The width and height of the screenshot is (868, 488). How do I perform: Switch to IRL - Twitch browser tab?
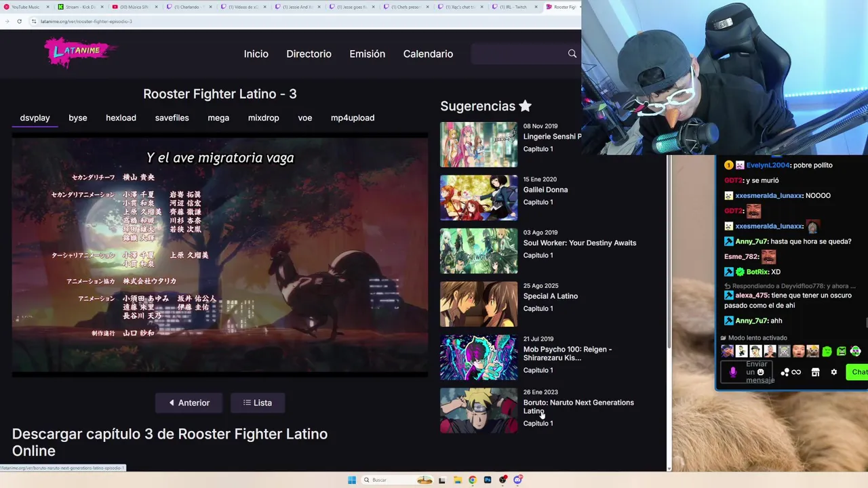[x=513, y=7]
